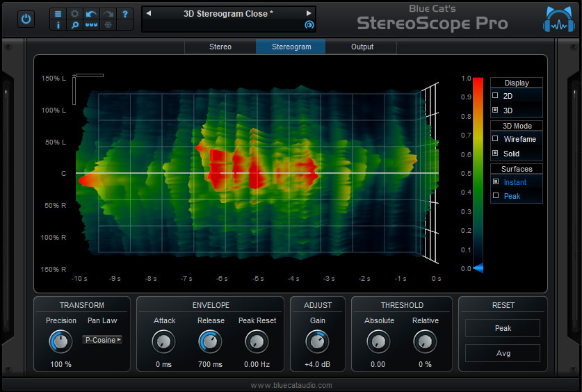Go to previous preset with left arrow
Screen dimensions: 582x392
coord(148,13)
